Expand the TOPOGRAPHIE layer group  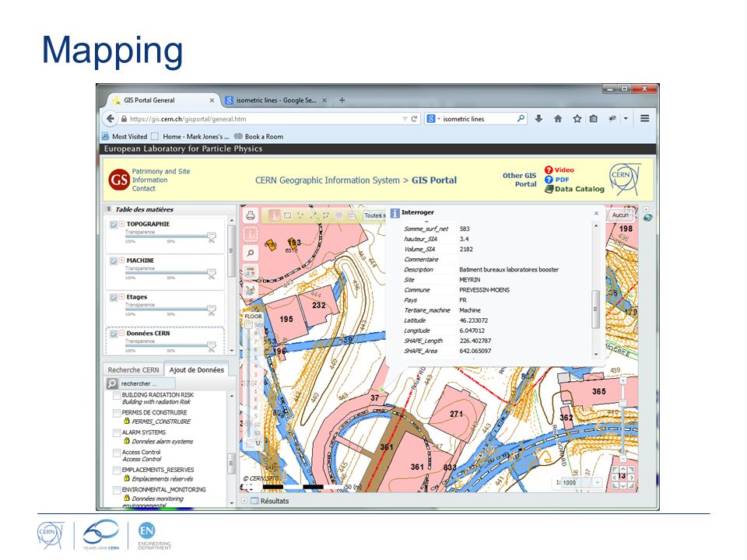point(122,224)
